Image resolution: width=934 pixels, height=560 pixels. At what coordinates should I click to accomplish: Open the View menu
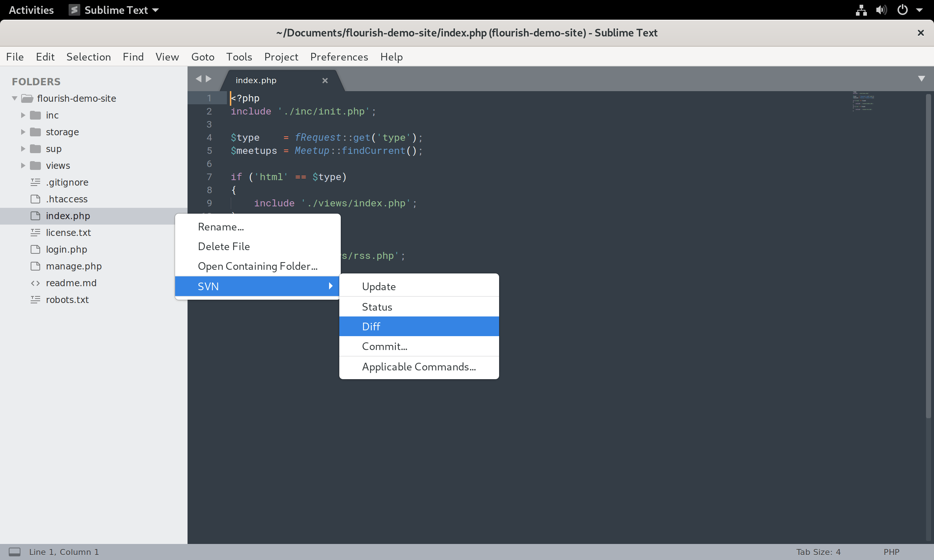(x=167, y=57)
